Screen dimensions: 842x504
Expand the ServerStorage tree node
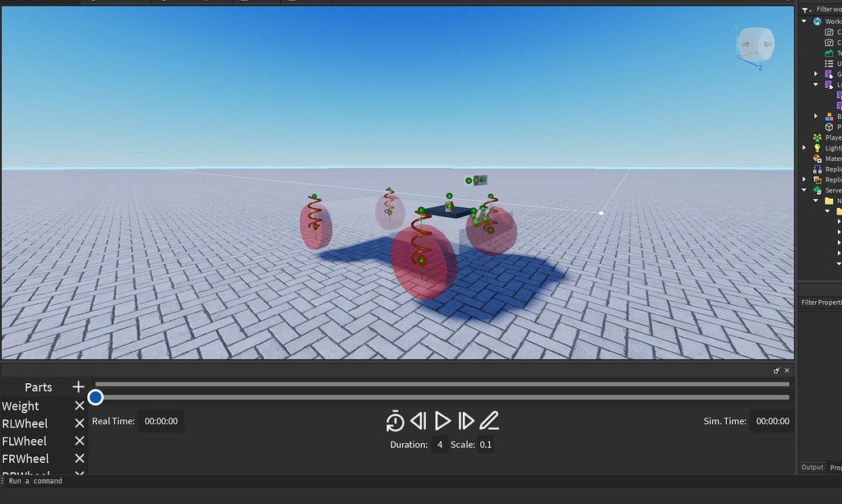(803, 188)
